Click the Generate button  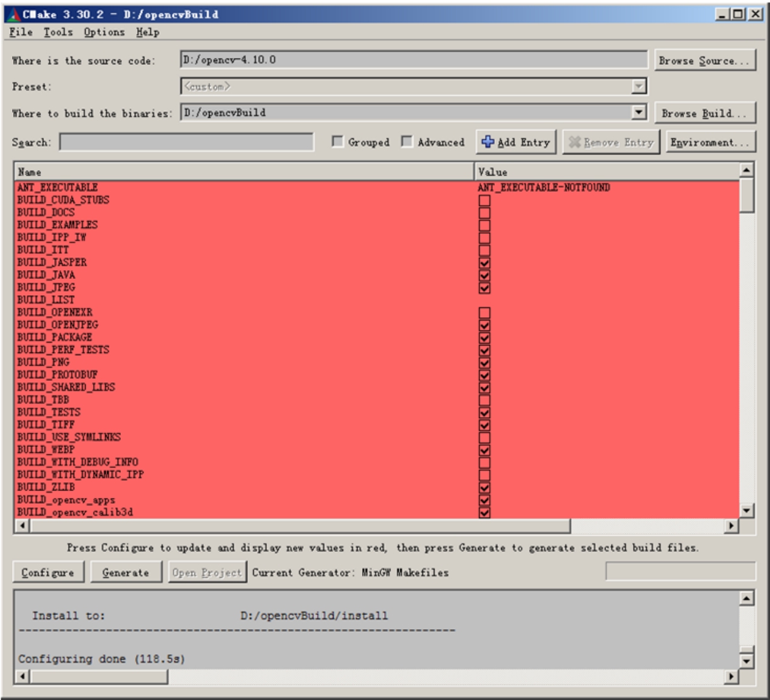[x=126, y=573]
